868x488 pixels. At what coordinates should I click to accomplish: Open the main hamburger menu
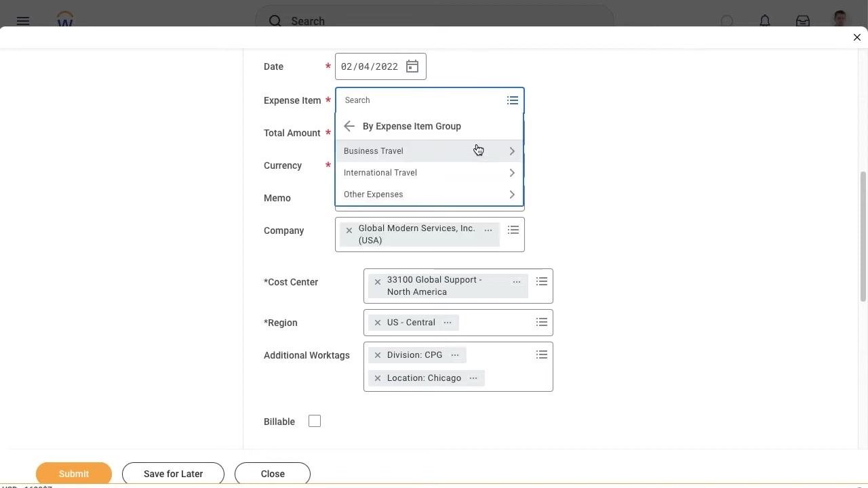tap(23, 21)
